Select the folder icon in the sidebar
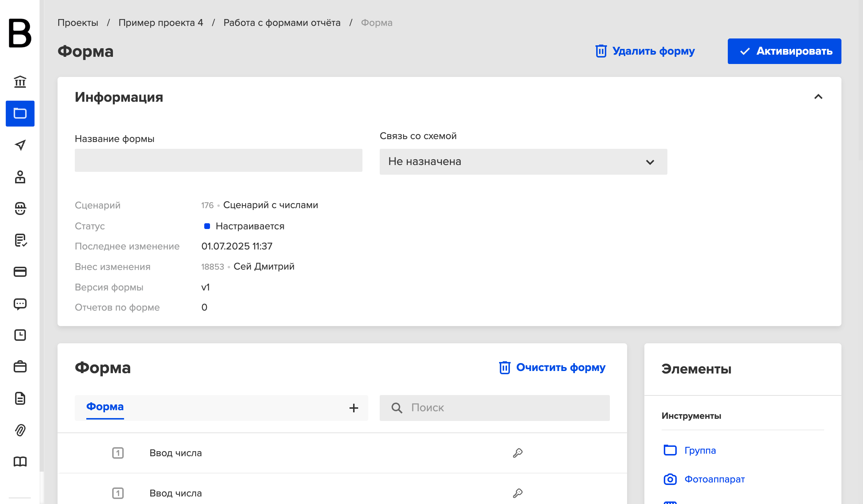 tap(20, 114)
